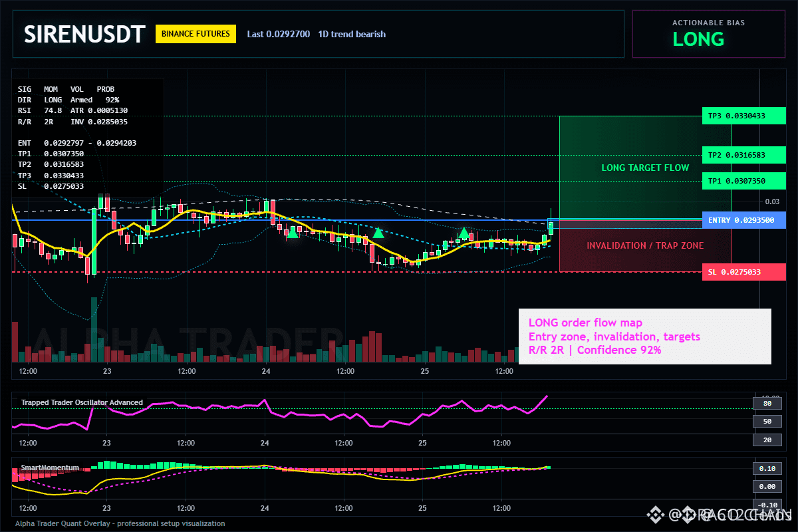The width and height of the screenshot is (798, 532).
Task: Click the 0.10 level on SmartMomentum scale
Action: pyautogui.click(x=767, y=469)
